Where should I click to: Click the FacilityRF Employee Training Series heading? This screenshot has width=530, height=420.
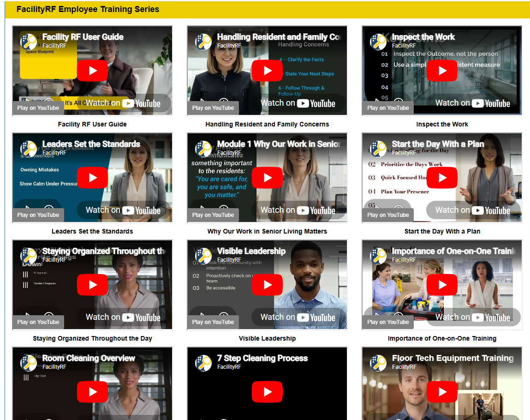[x=88, y=9]
